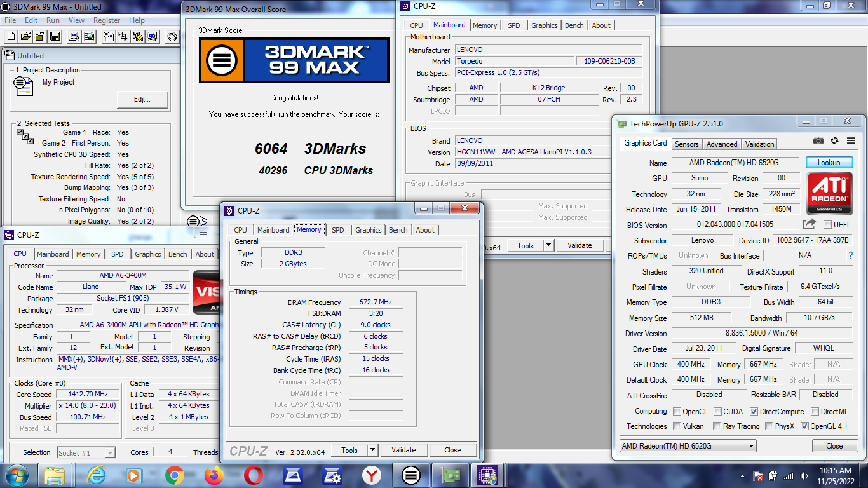The image size is (868, 488).
Task: Click the ATI Radeon Graphics logo
Action: click(x=829, y=193)
